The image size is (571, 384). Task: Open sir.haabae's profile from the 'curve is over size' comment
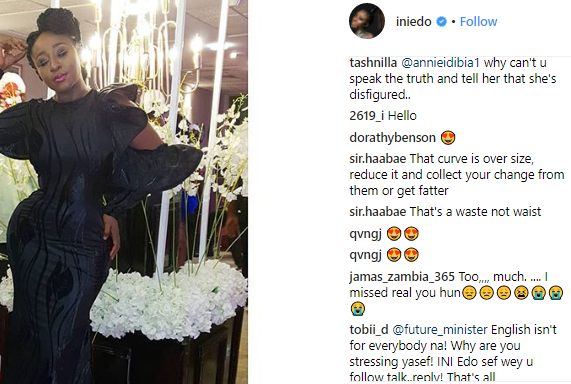pos(378,159)
